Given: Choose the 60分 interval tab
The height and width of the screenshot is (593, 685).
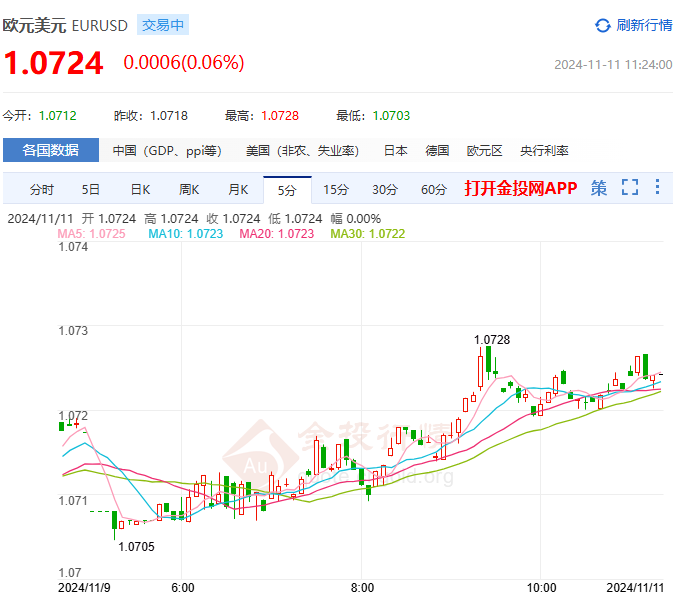Looking at the screenshot, I should tap(434, 189).
